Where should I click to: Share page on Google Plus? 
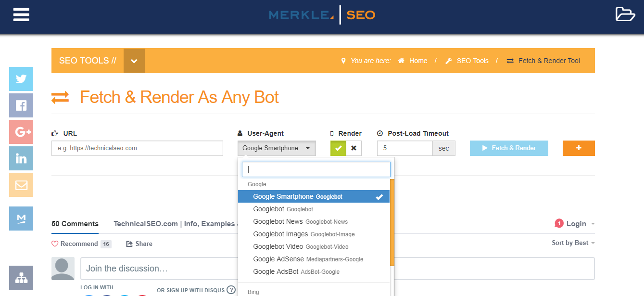point(21,132)
